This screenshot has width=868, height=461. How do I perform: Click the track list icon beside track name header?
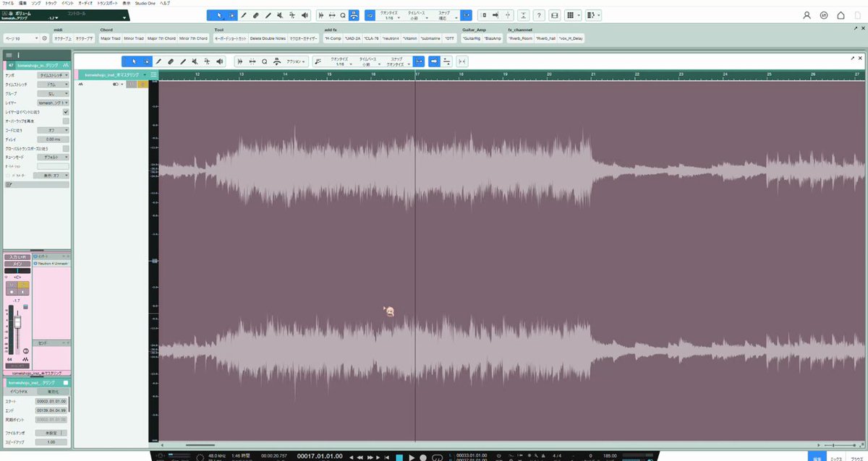pyautogui.click(x=153, y=74)
